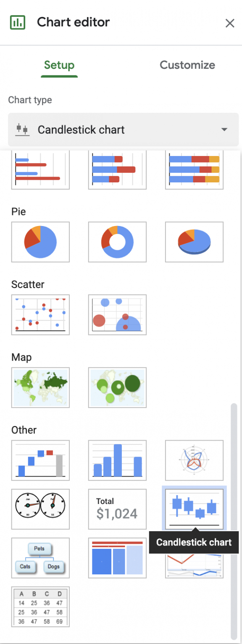Pick the radar chart option
Viewport: 242px width, 644px height.
tap(194, 460)
